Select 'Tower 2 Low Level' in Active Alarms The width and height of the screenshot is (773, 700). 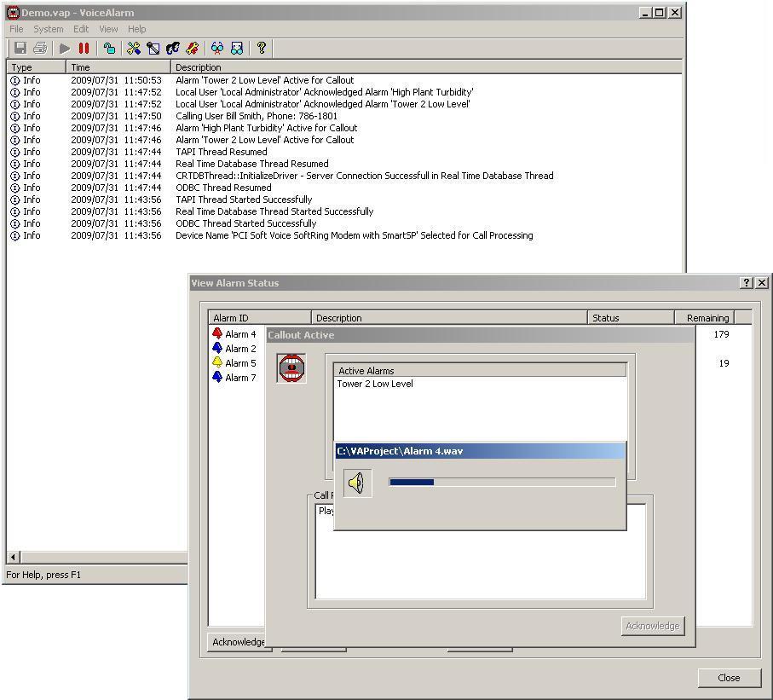pos(375,384)
